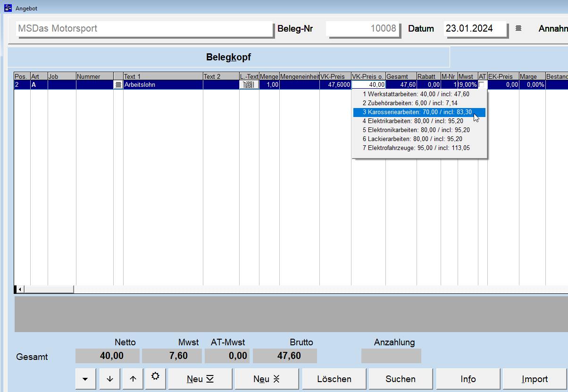This screenshot has height=392, width=568.
Task: Edit the Datum field 23.01.2024
Action: tap(476, 28)
